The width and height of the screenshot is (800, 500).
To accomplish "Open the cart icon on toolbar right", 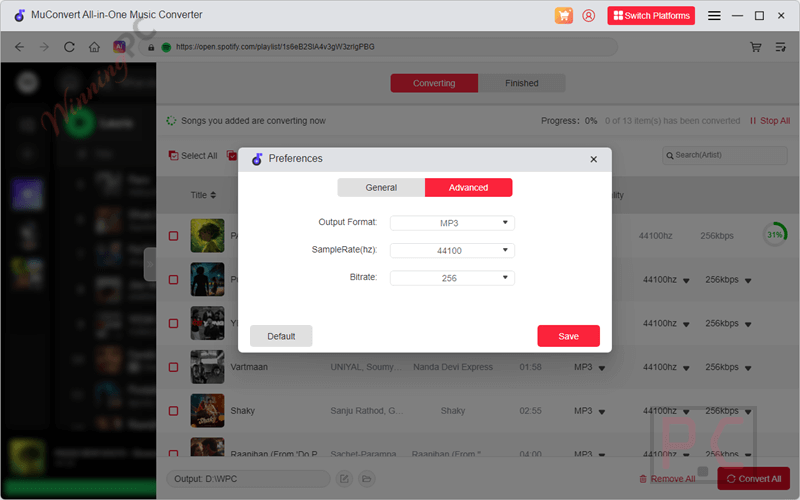I will click(x=756, y=47).
